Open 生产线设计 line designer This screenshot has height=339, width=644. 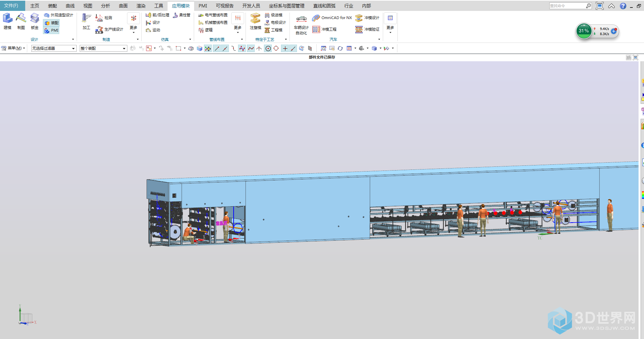tap(109, 30)
